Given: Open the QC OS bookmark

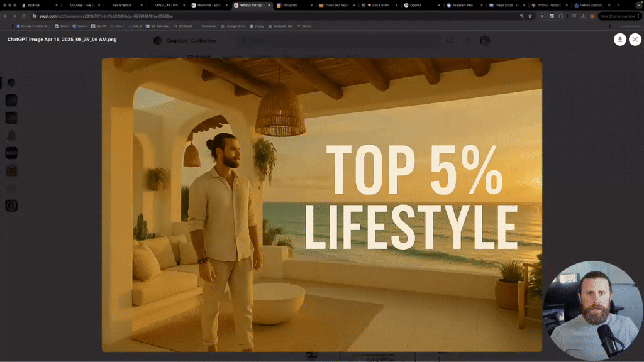Looking at the screenshot, I should click(99, 26).
